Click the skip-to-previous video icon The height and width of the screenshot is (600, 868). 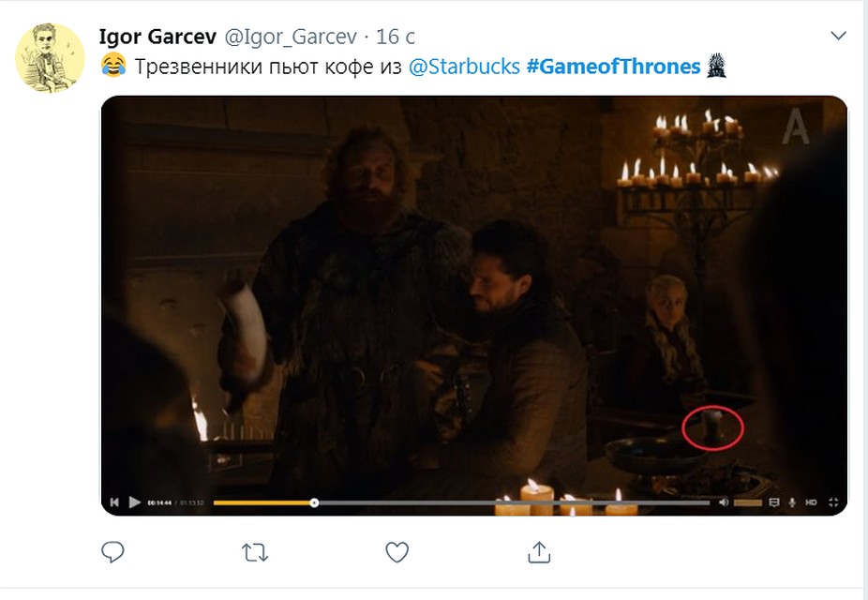(x=114, y=502)
